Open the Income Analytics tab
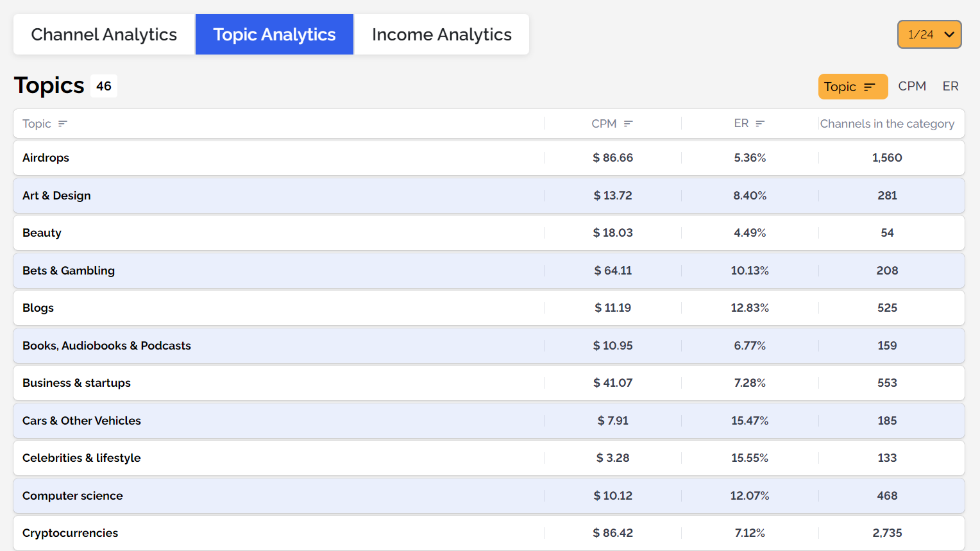980x551 pixels. coord(442,35)
